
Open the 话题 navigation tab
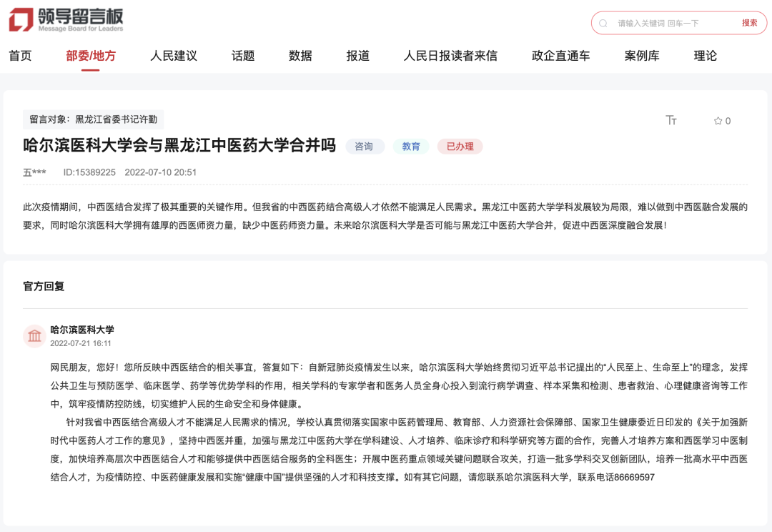coord(243,56)
